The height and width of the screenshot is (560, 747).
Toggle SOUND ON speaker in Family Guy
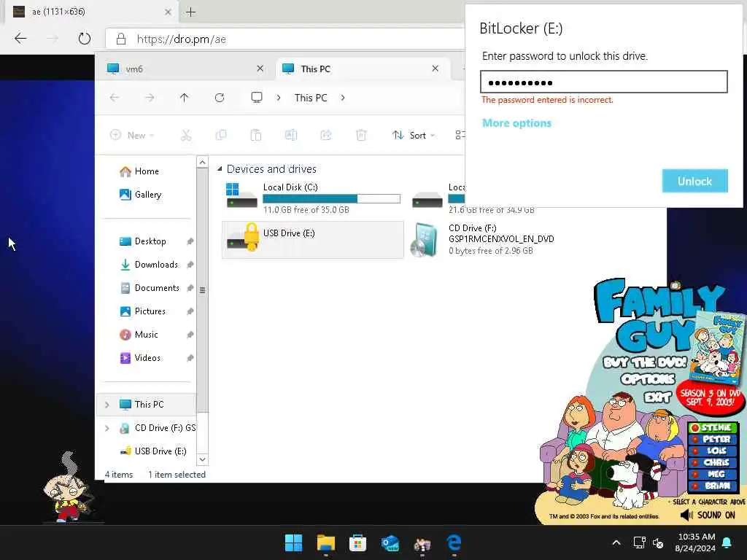click(708, 515)
